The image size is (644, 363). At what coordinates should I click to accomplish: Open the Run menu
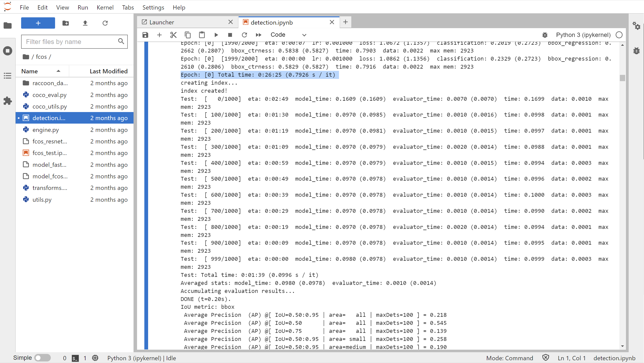click(x=83, y=7)
